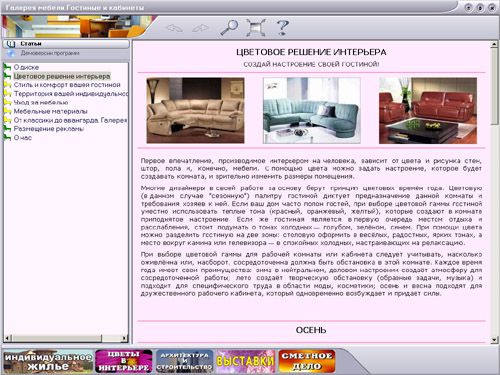500x375 pixels.
Task: Click the list's horizontal scrollbar thumb
Action: (56, 339)
